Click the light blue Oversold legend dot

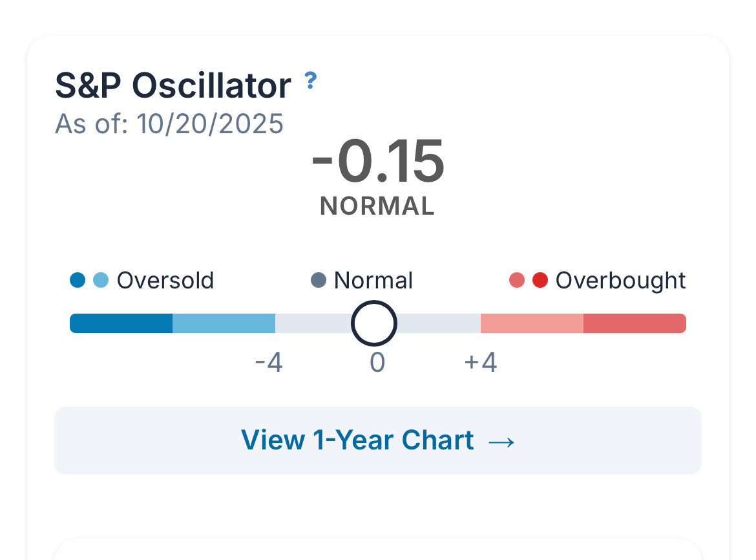coord(101,281)
